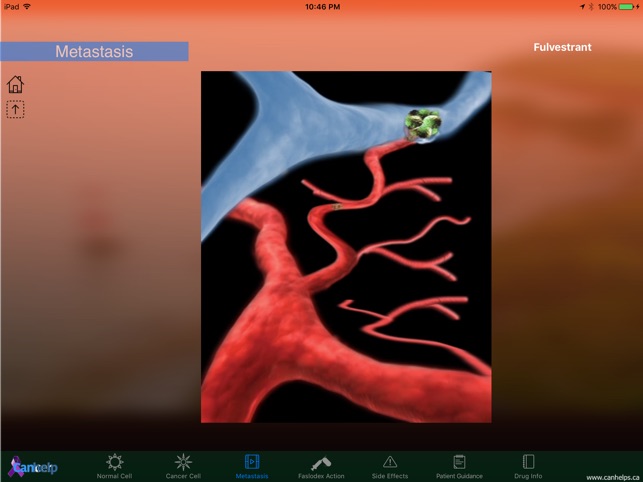
Task: Select the Metastasis tab
Action: coord(252,466)
